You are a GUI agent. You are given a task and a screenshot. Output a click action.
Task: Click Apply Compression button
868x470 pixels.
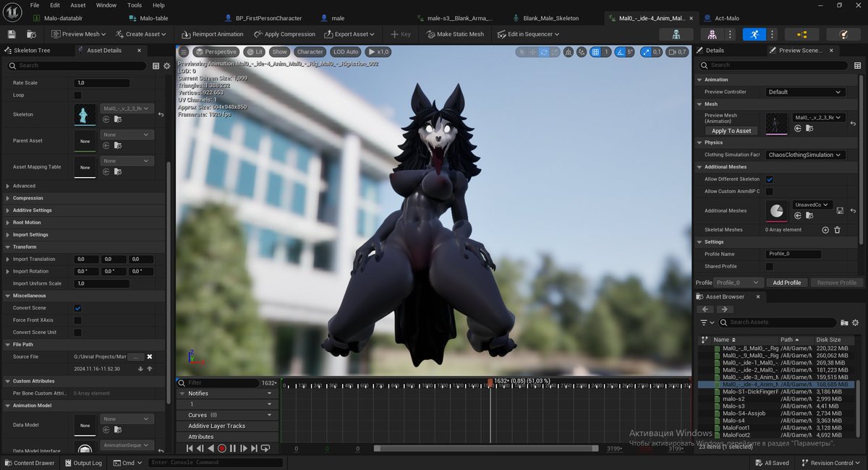click(x=284, y=34)
